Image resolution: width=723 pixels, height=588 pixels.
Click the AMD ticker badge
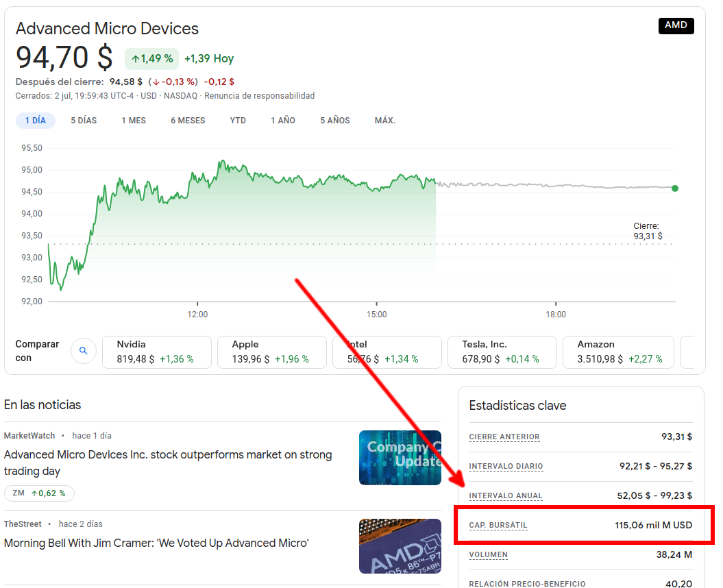676,26
